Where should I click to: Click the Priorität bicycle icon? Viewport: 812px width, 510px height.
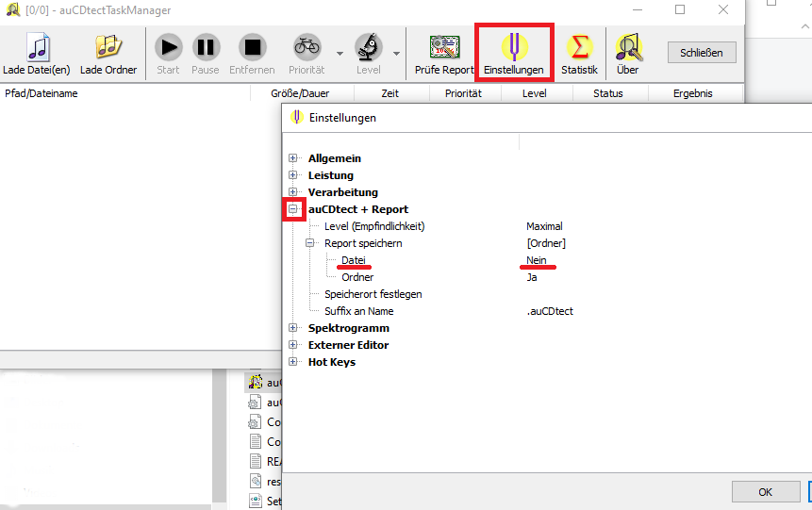point(307,47)
